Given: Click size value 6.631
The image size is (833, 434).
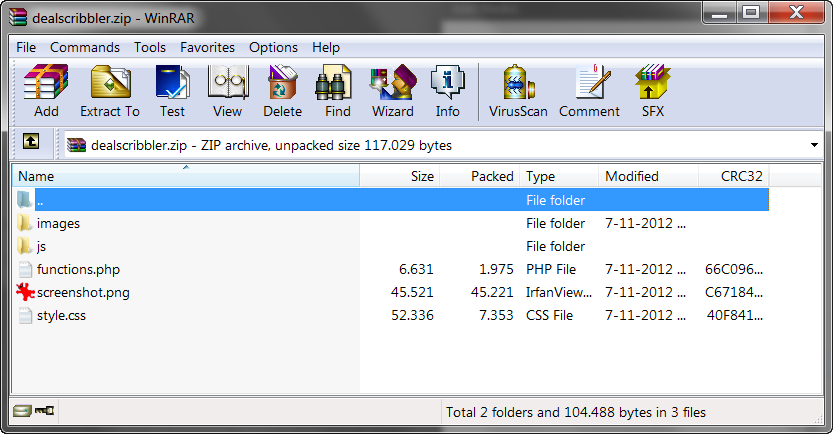Looking at the screenshot, I should 416,269.
